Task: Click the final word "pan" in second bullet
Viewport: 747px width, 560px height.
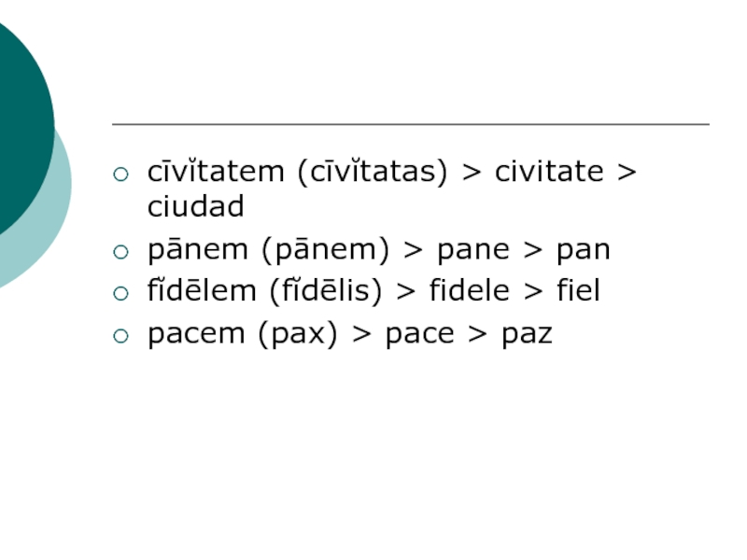Action: coord(584,250)
